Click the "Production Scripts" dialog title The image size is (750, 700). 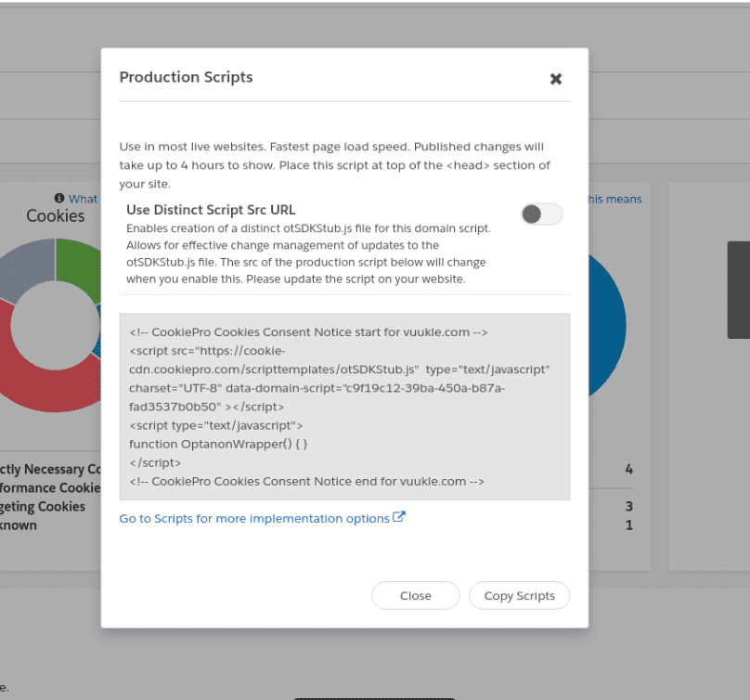pos(186,77)
